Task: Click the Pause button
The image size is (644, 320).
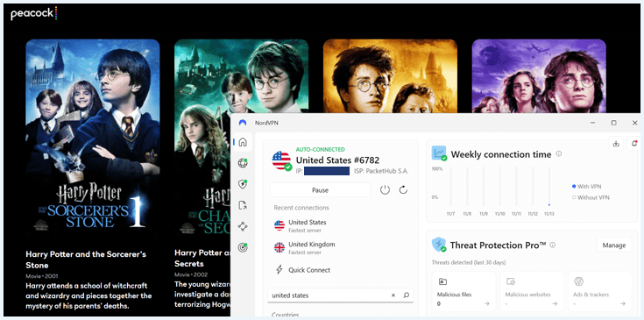Action: click(x=321, y=190)
